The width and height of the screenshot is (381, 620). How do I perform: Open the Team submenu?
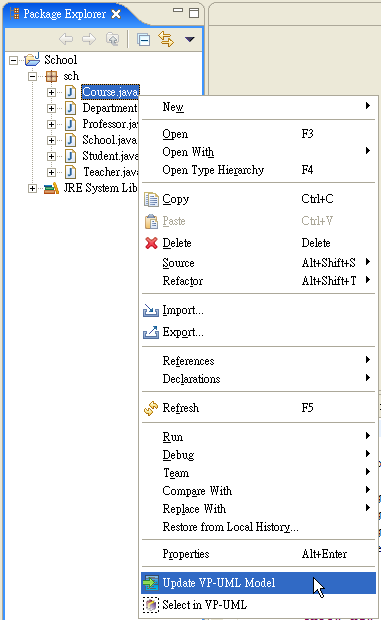pyautogui.click(x=258, y=473)
